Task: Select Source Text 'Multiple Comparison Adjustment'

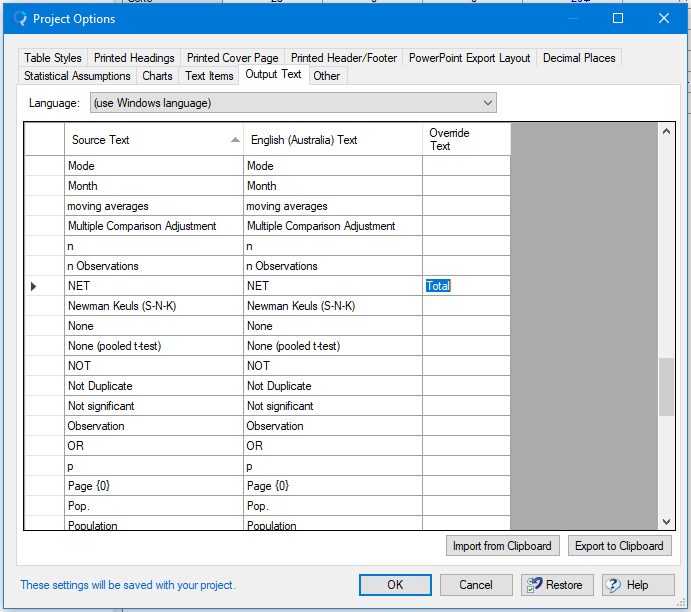Action: pos(154,226)
